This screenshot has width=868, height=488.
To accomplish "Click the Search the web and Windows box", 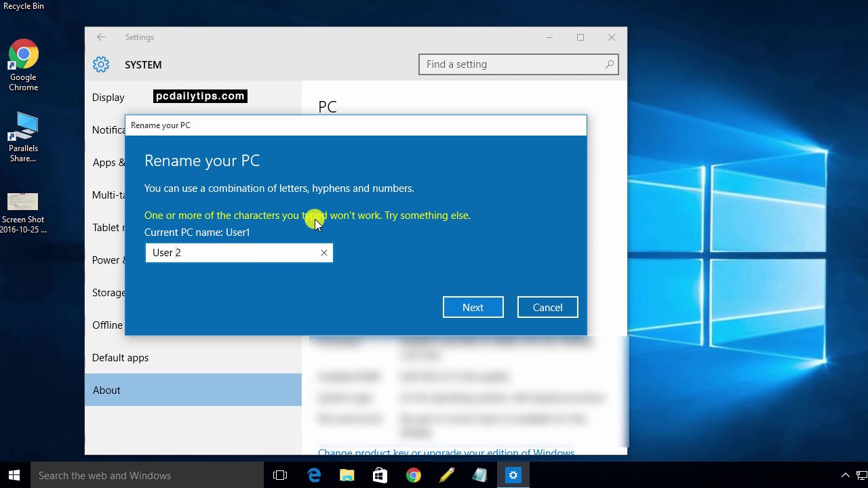I will [x=146, y=476].
